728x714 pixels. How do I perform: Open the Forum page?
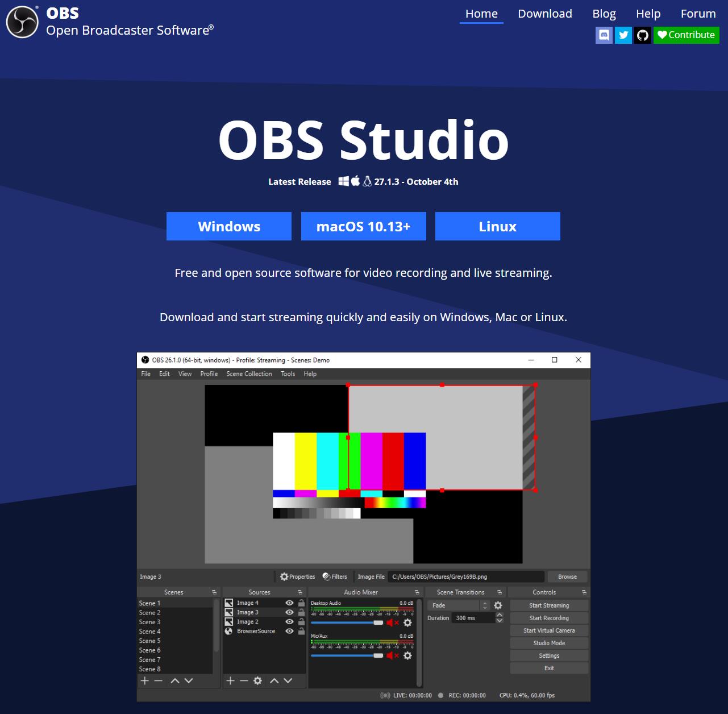click(698, 14)
